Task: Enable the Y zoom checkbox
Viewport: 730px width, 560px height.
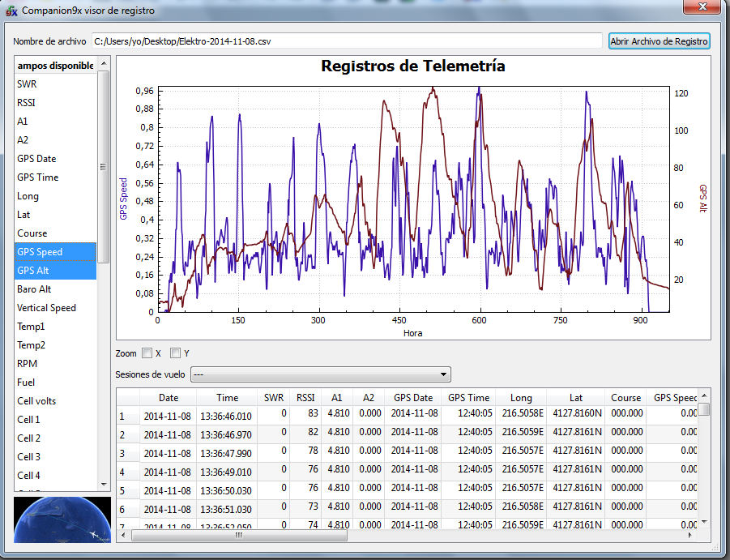Action: [x=175, y=353]
